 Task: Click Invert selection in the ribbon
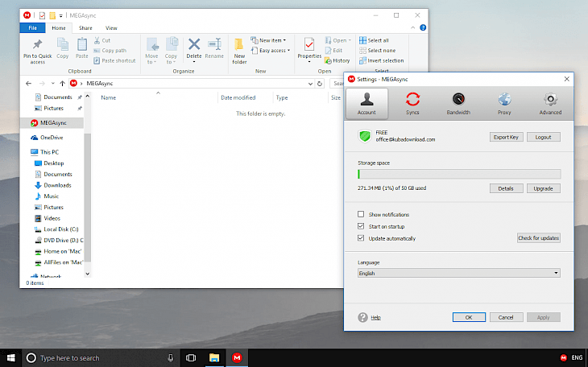(381, 60)
